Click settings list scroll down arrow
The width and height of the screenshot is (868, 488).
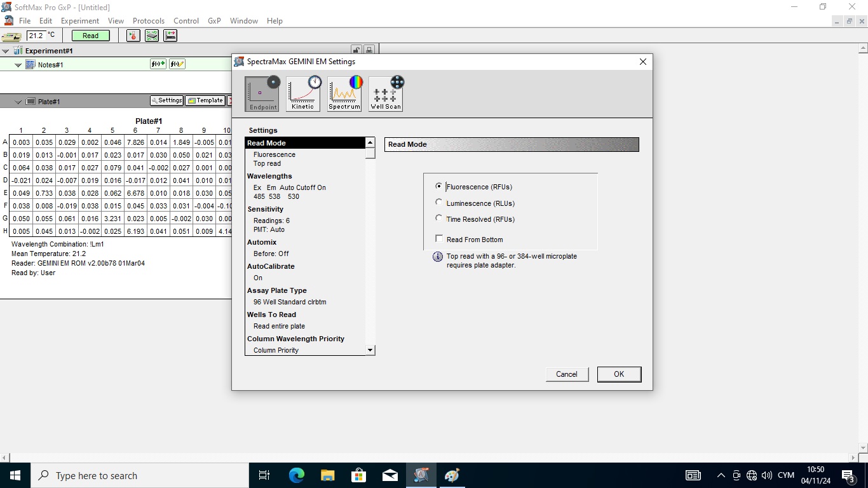click(370, 350)
